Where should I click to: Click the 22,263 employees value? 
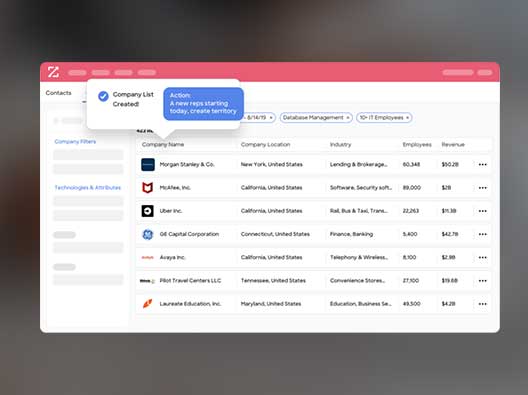tap(411, 211)
